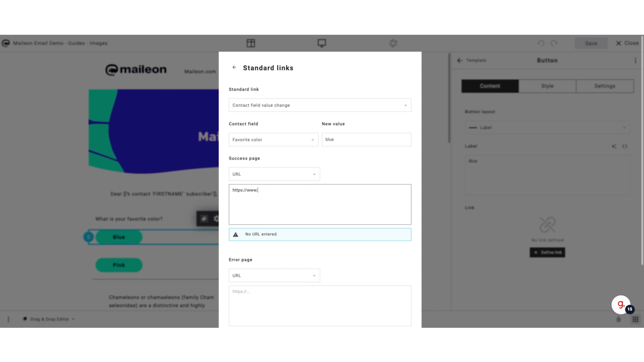Click the Maileon logo icon in header
The height and width of the screenshot is (362, 644).
click(6, 43)
